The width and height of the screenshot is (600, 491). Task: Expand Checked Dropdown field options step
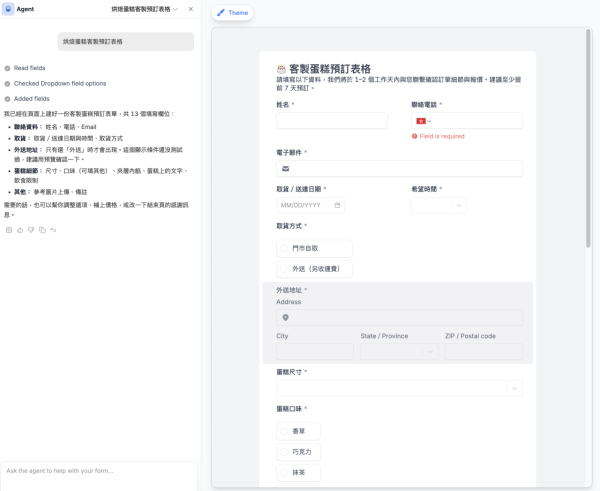(60, 83)
